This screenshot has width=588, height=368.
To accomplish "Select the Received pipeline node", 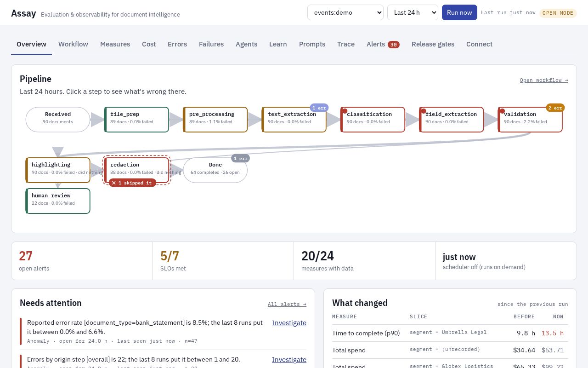I will click(58, 120).
